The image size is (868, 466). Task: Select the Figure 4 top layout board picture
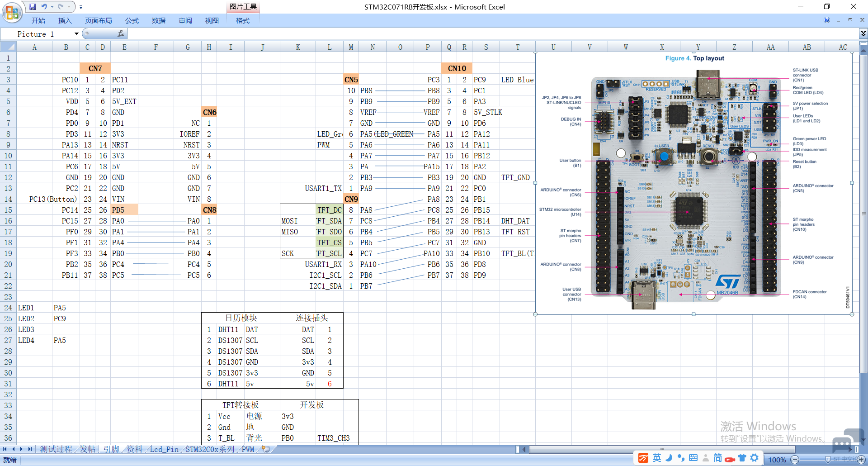pyautogui.click(x=693, y=183)
